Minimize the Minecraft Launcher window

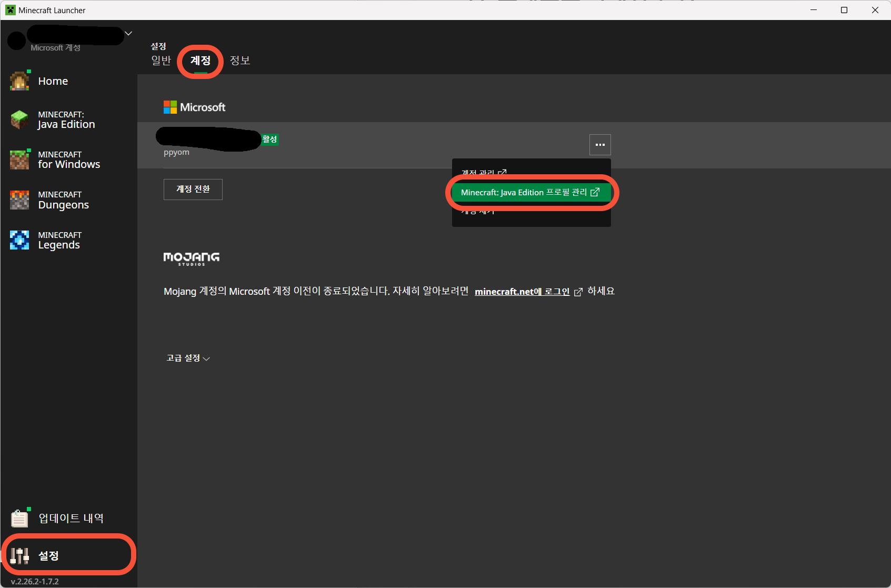click(x=814, y=10)
